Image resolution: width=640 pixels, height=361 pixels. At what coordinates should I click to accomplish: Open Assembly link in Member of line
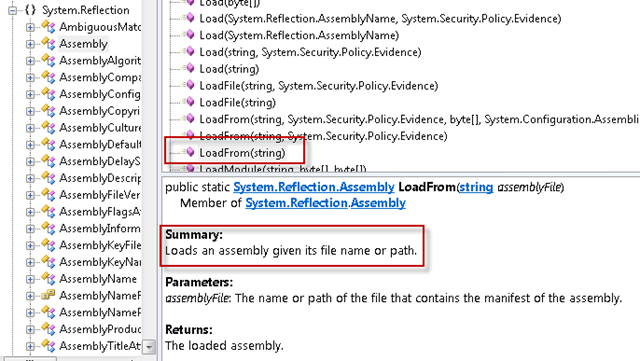[378, 203]
